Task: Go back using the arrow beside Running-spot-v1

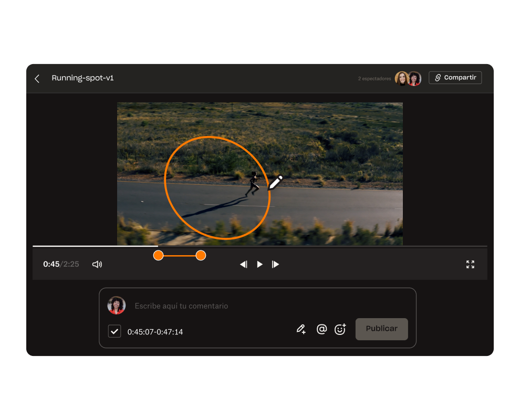Action: (37, 78)
